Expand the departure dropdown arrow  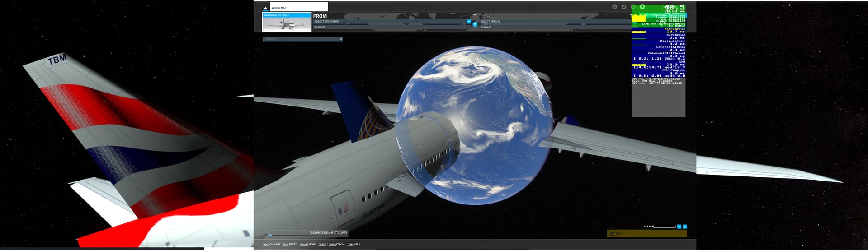point(469,22)
